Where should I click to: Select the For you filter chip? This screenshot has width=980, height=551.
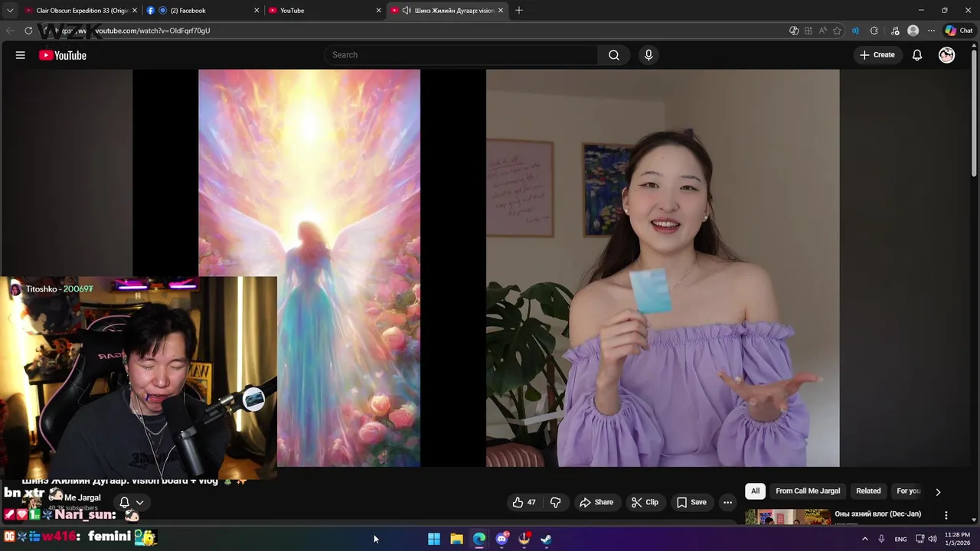[908, 491]
